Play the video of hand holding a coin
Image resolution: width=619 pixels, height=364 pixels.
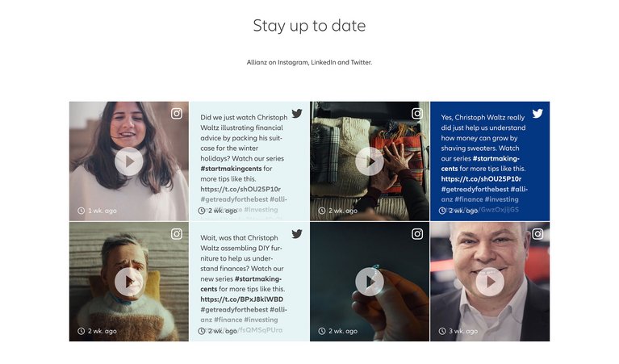click(x=370, y=282)
